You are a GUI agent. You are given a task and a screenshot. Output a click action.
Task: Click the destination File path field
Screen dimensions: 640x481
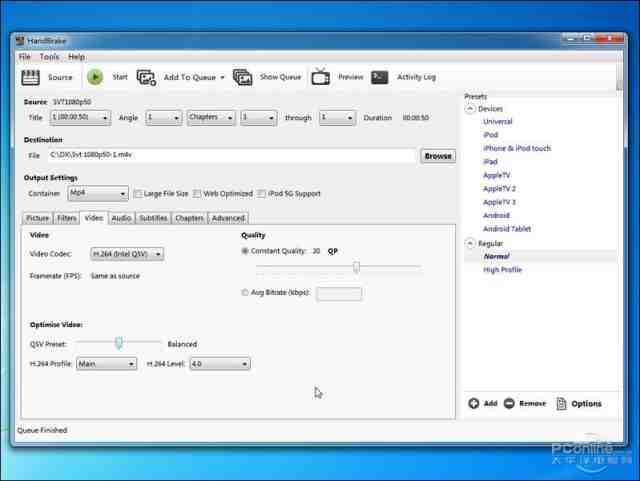click(232, 156)
